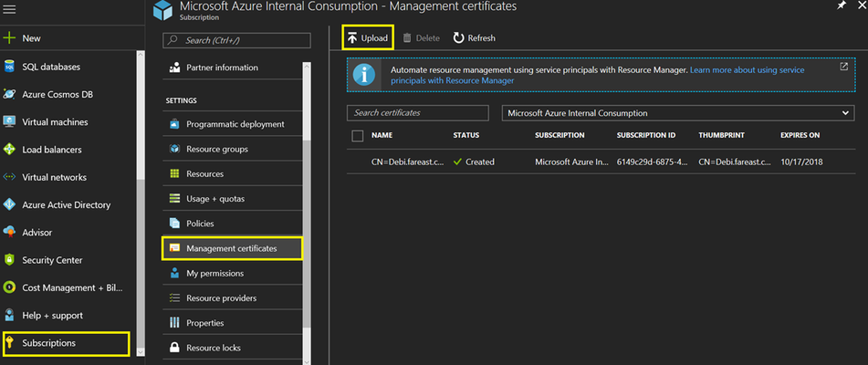Click the Resource providers list icon
Viewport: 868px width, 365px height.
click(x=174, y=298)
